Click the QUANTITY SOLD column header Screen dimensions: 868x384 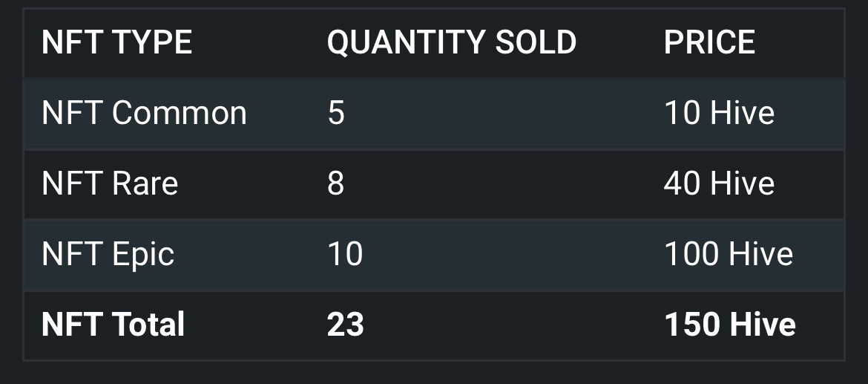point(452,42)
